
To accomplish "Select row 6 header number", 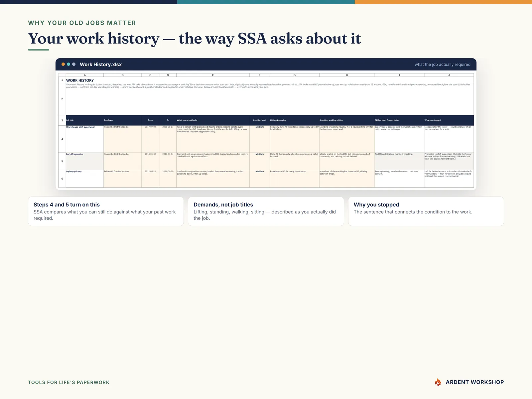I will pyautogui.click(x=62, y=179).
